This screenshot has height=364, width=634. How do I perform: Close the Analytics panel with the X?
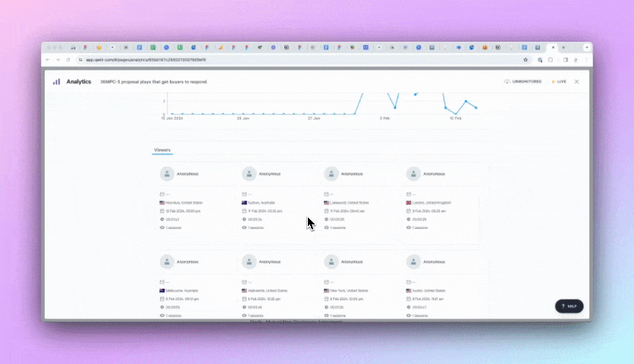tap(576, 82)
